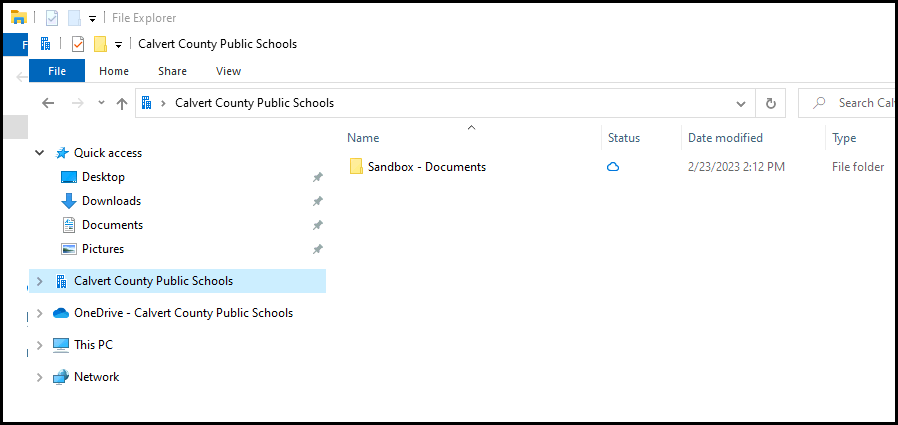The width and height of the screenshot is (898, 425).
Task: Select Calvert County Public Schools in navigation pane
Action: coord(153,281)
